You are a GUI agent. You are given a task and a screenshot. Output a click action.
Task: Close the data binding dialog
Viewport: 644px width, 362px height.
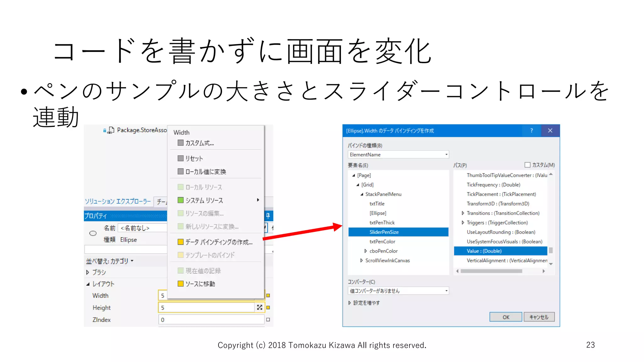[550, 130]
